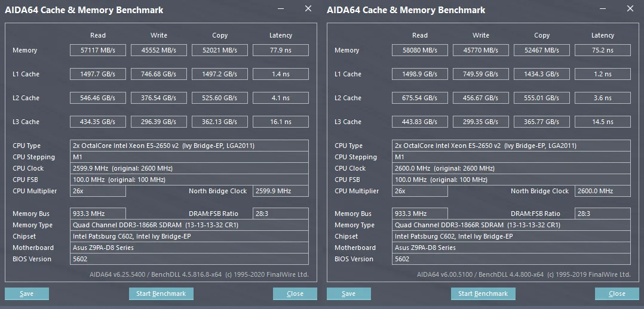Click Start Benchmark in the right window

[483, 293]
